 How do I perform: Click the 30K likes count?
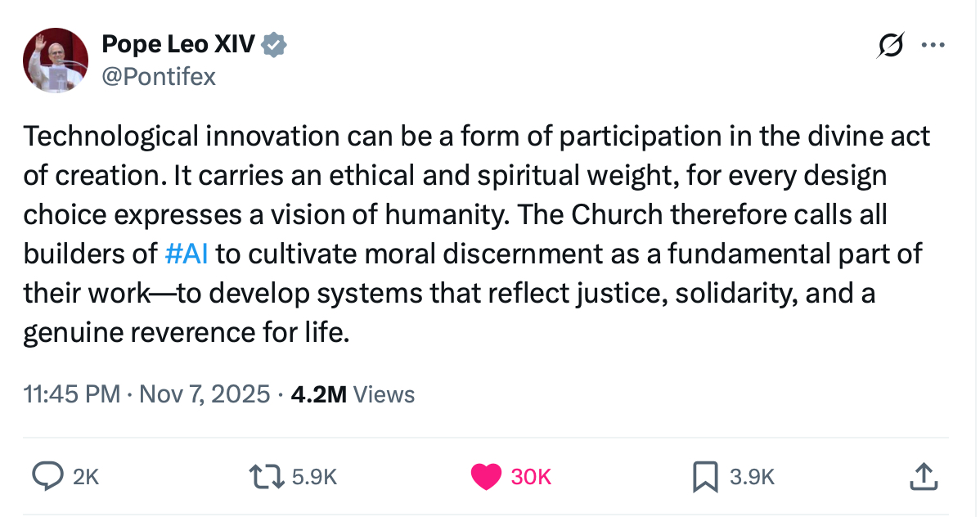[x=531, y=477]
